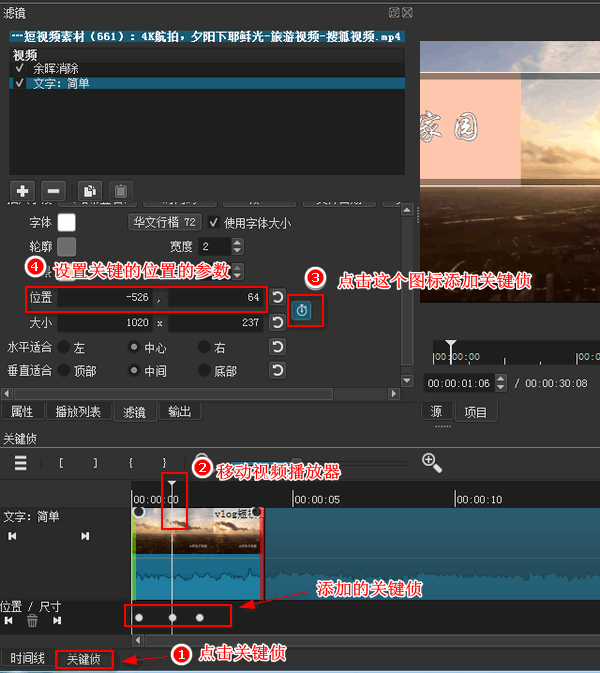Open keyframes panel hamburger menu
Screen dimensions: 600x673
point(21,463)
